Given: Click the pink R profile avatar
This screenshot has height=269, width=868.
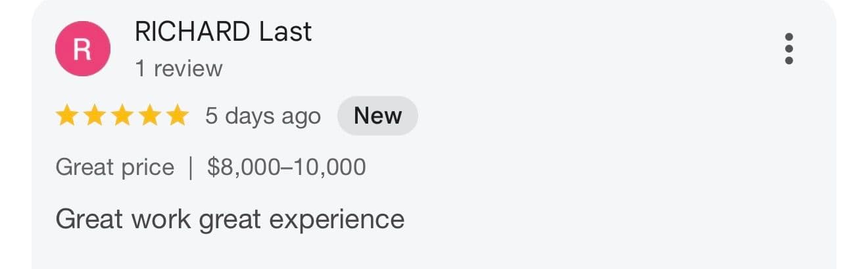Looking at the screenshot, I should 82,49.
